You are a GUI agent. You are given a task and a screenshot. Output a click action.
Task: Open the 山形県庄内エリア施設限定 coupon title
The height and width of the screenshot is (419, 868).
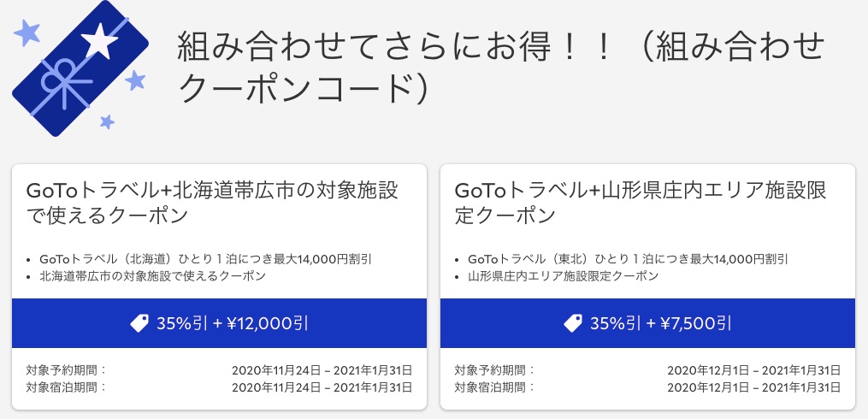pyautogui.click(x=641, y=202)
